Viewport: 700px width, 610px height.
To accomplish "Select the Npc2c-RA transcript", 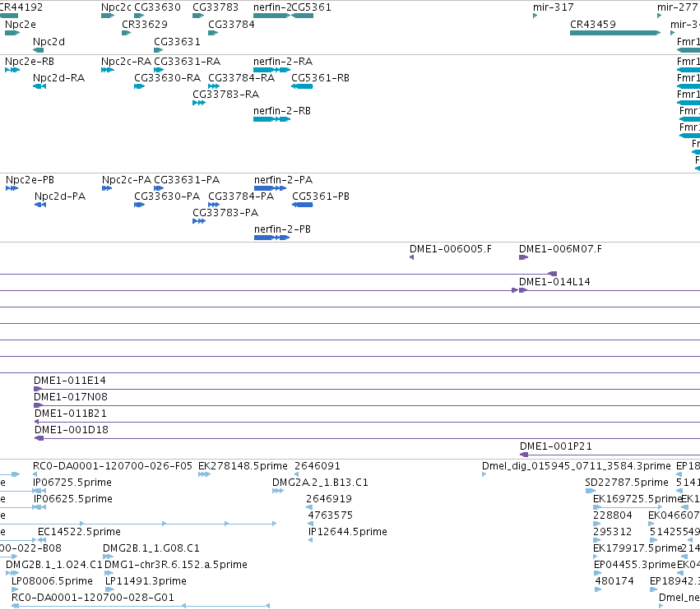I will (x=108, y=70).
